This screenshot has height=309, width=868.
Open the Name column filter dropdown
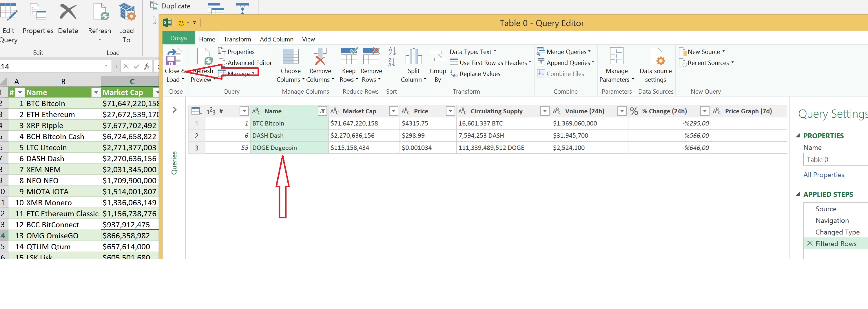(x=322, y=111)
